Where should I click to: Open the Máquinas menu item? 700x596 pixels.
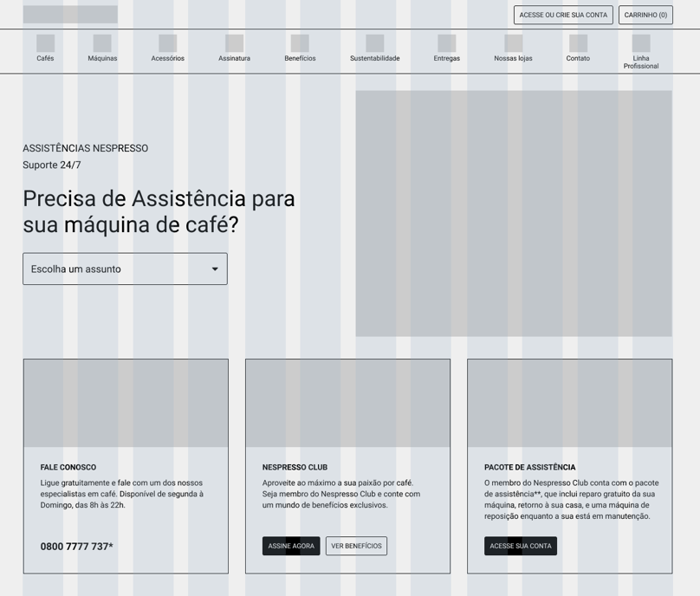[x=102, y=58]
